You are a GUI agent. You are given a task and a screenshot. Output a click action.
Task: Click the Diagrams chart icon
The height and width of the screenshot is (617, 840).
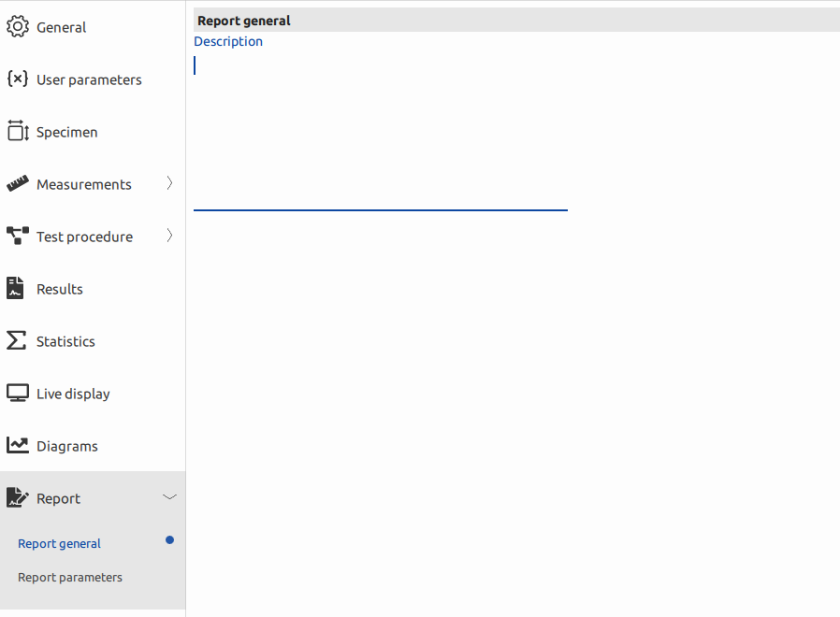[x=18, y=446]
